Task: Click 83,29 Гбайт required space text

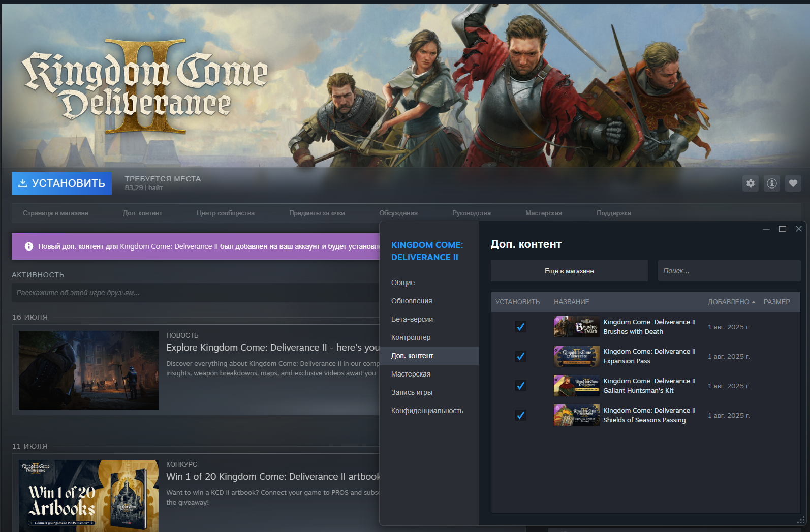Action: point(144,188)
